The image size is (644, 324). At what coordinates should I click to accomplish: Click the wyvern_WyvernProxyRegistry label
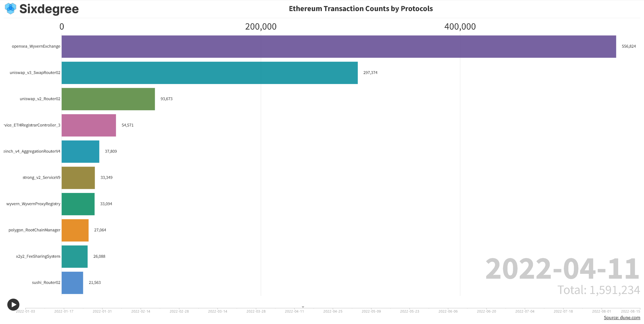click(33, 204)
